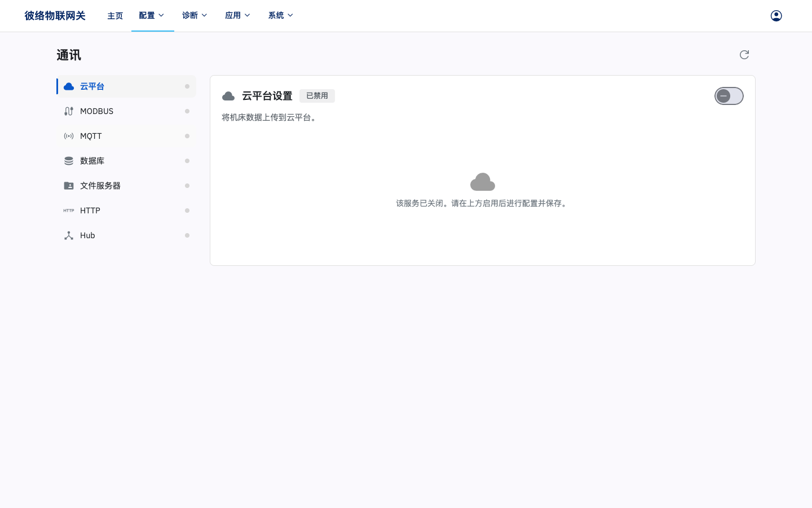
Task: Click the status dot on the 数据库 row
Action: 187,161
